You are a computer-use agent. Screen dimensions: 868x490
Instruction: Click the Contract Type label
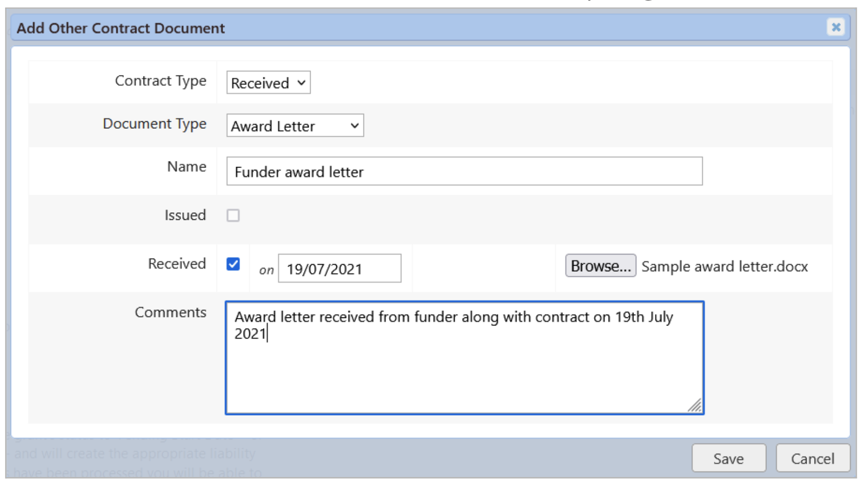click(161, 81)
